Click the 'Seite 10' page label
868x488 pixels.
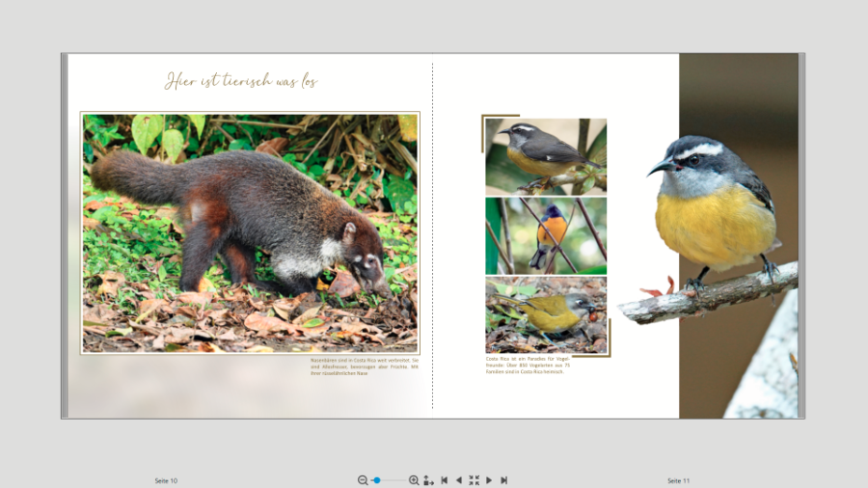point(166,480)
